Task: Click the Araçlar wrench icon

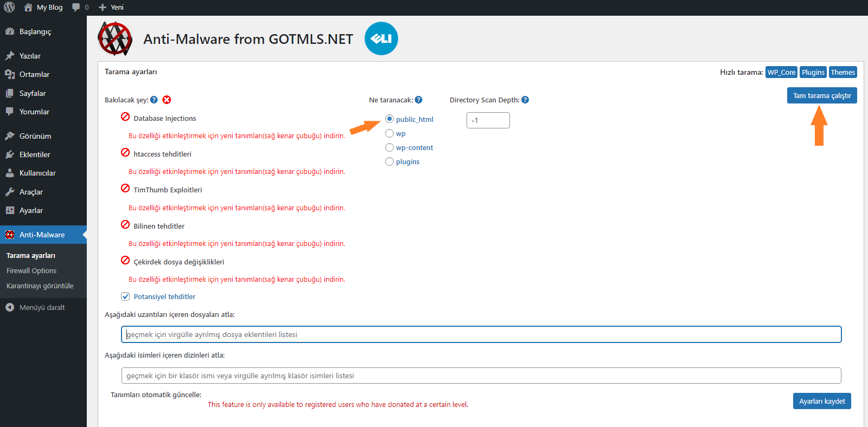Action: [x=10, y=192]
